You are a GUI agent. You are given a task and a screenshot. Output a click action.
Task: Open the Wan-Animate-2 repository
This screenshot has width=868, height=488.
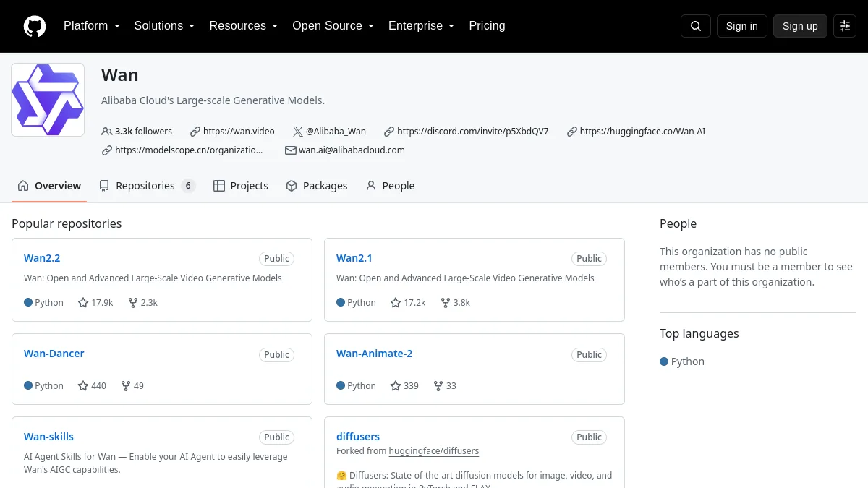375,354
